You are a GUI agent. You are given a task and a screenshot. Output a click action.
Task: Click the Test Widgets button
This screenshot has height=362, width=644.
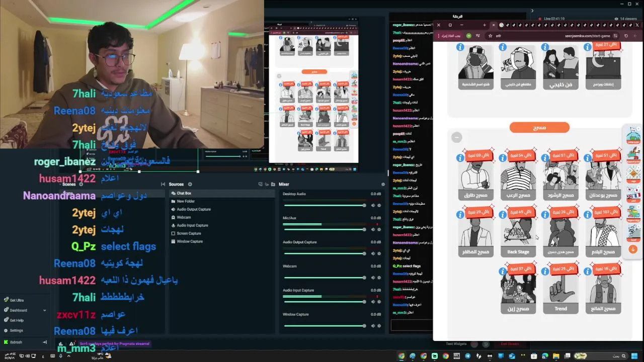click(456, 344)
